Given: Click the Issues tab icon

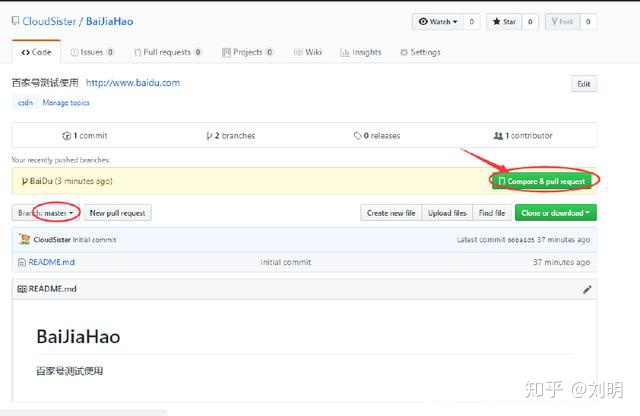Looking at the screenshot, I should [x=74, y=52].
